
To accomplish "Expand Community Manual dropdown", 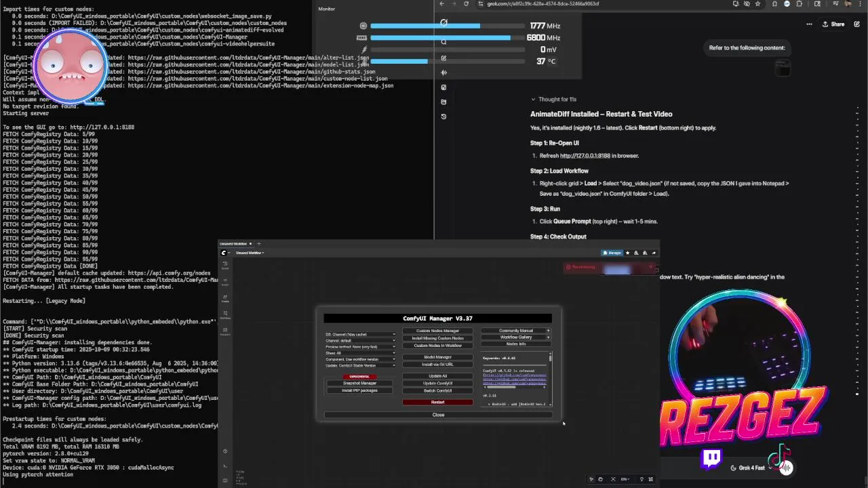I will coord(516,331).
